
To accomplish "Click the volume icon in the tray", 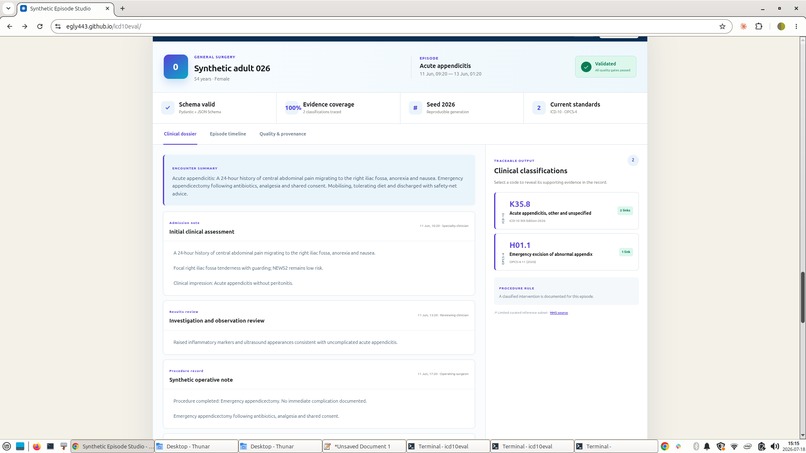I will (x=775, y=446).
